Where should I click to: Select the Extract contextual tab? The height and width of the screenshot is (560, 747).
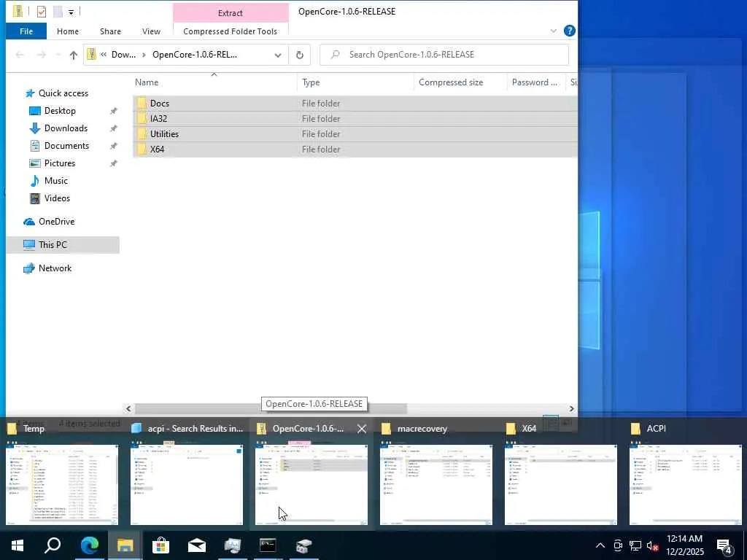pyautogui.click(x=230, y=13)
